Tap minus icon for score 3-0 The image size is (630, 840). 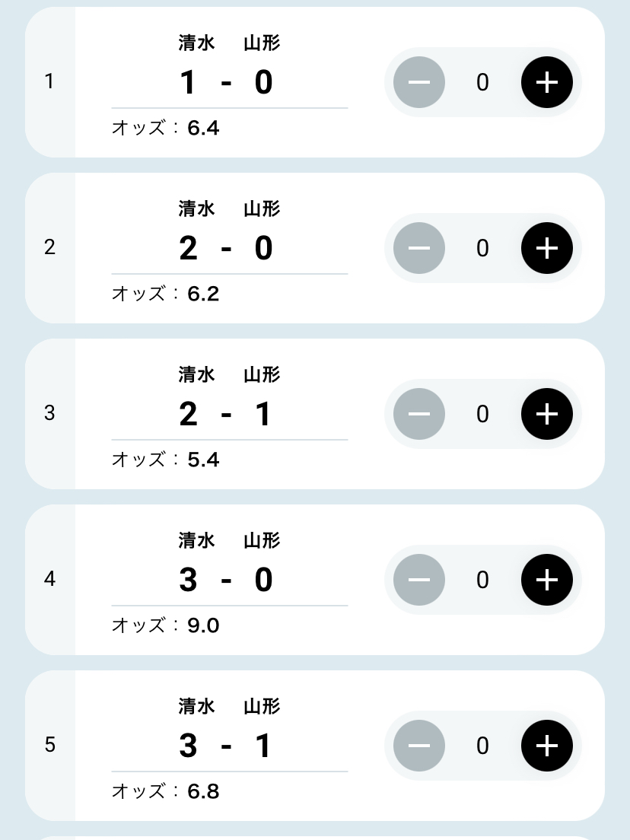pyautogui.click(x=419, y=580)
